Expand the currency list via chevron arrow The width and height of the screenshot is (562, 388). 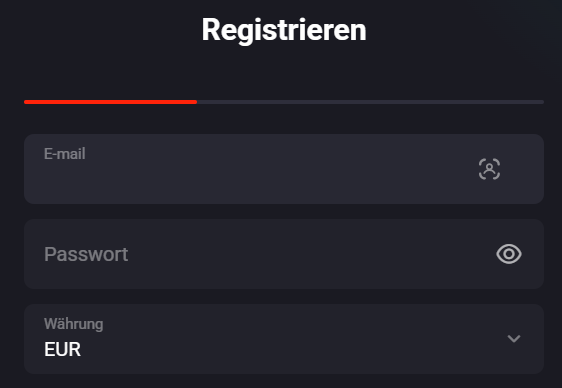514,339
